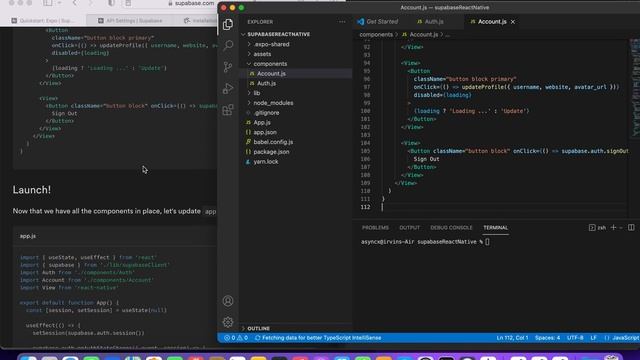This screenshot has width=640, height=360.
Task: Select the Terminal panel tab
Action: click(496, 228)
